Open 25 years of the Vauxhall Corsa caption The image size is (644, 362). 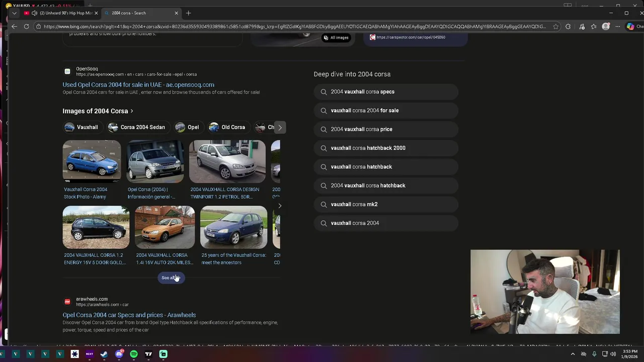tap(233, 259)
